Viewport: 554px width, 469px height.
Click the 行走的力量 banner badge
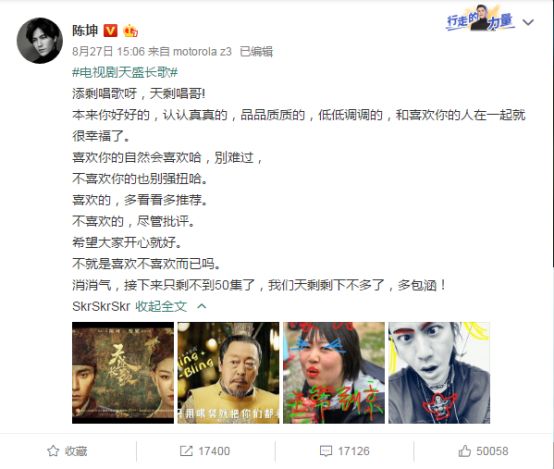480,19
